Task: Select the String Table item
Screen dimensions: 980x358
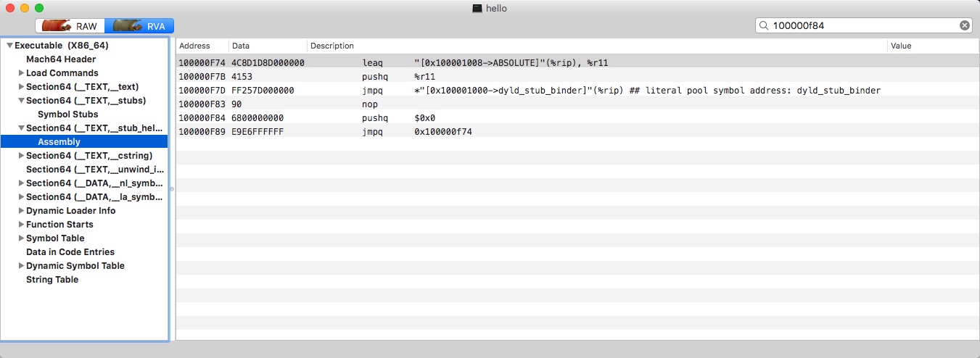Action: [52, 280]
